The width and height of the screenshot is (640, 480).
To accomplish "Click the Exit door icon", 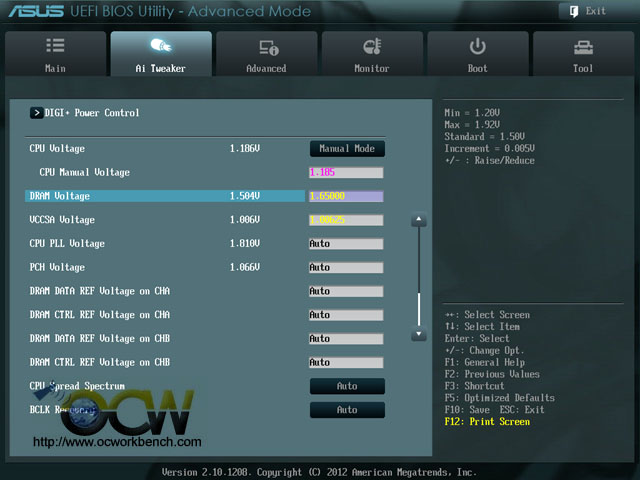I will pos(573,11).
